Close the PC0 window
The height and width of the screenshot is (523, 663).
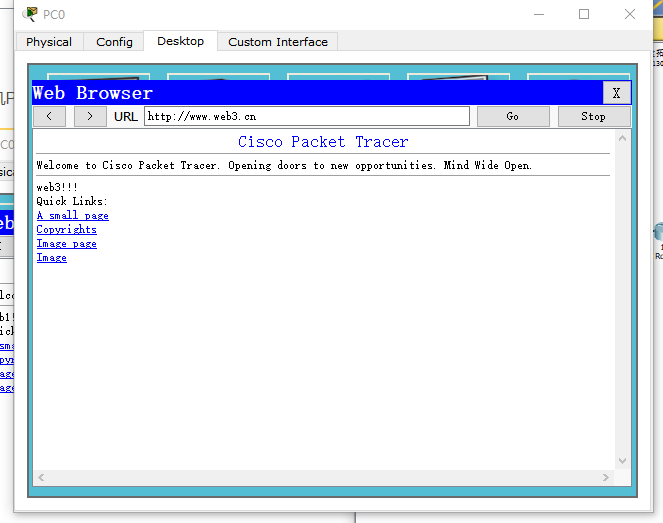pos(630,14)
